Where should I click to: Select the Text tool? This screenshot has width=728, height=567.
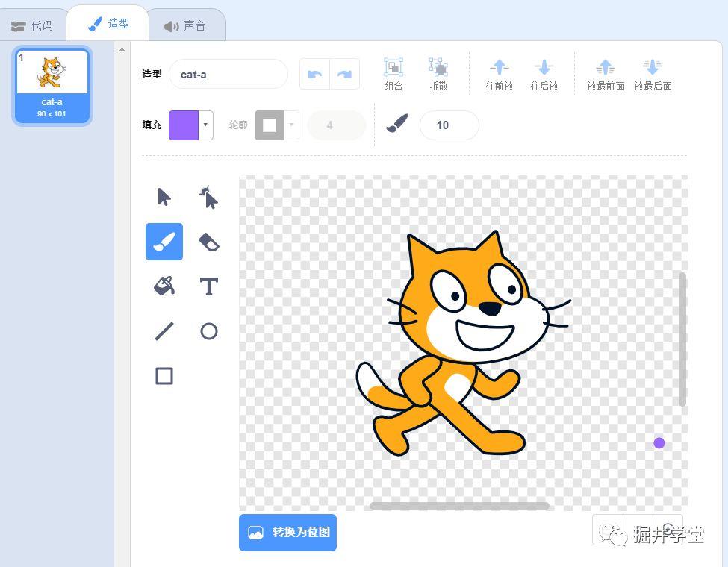click(208, 286)
